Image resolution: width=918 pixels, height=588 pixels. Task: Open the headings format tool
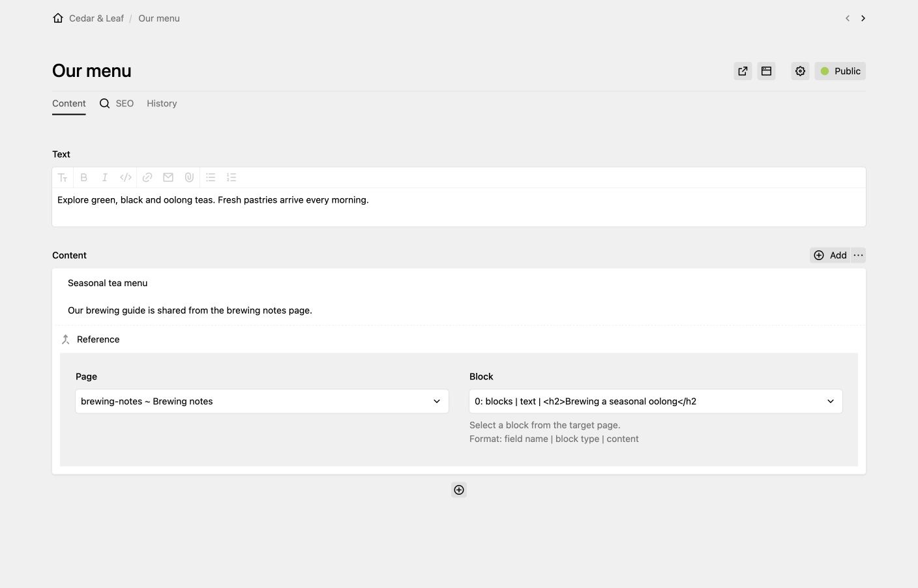[x=63, y=177]
